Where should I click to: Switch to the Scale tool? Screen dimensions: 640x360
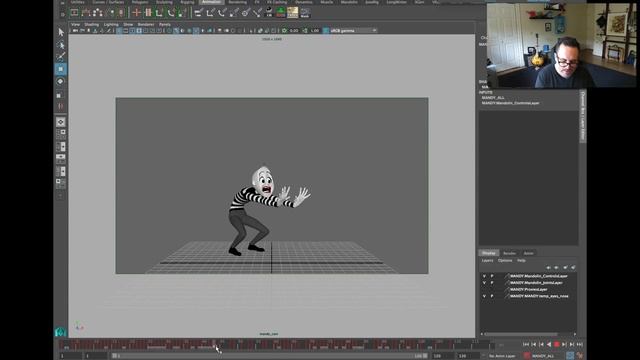(x=60, y=95)
